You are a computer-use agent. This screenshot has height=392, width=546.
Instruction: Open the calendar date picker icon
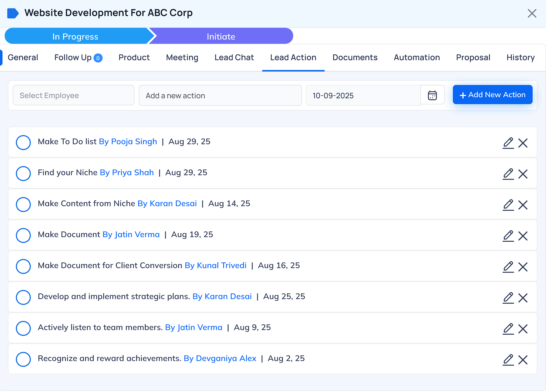point(432,95)
